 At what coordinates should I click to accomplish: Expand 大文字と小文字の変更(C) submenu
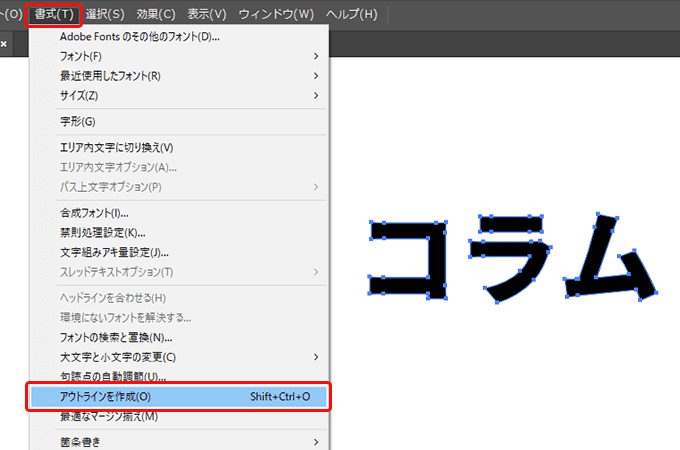click(x=178, y=357)
